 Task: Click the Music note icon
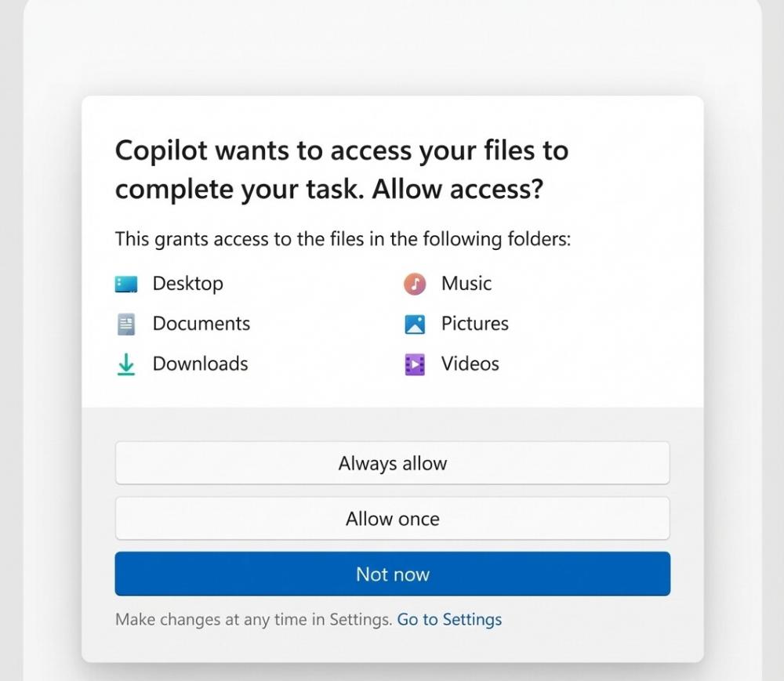pyautogui.click(x=415, y=284)
